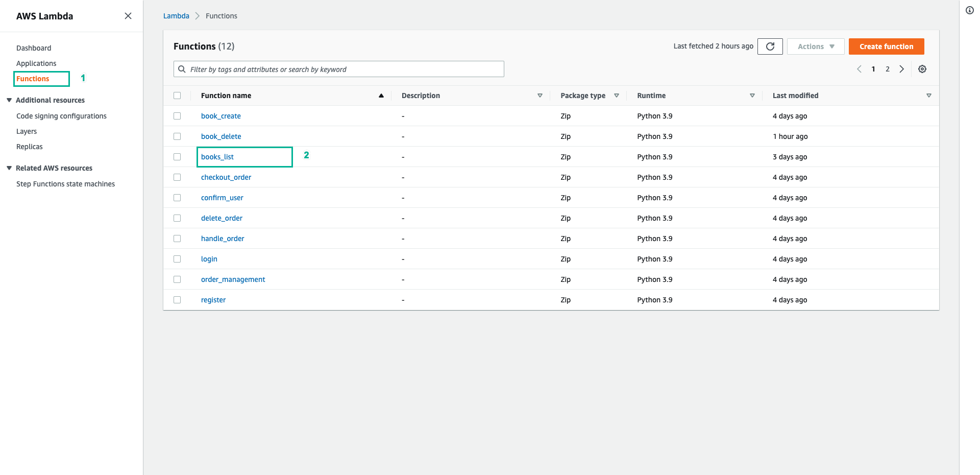Click "3 days ago" in books_list row
This screenshot has width=980, height=475.
tap(790, 157)
